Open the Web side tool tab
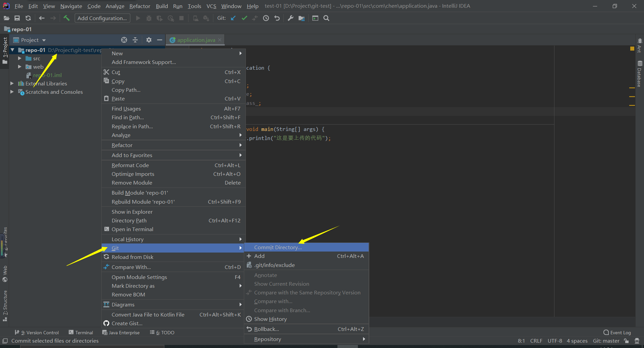Image resolution: width=644 pixels, height=348 pixels. point(5,274)
